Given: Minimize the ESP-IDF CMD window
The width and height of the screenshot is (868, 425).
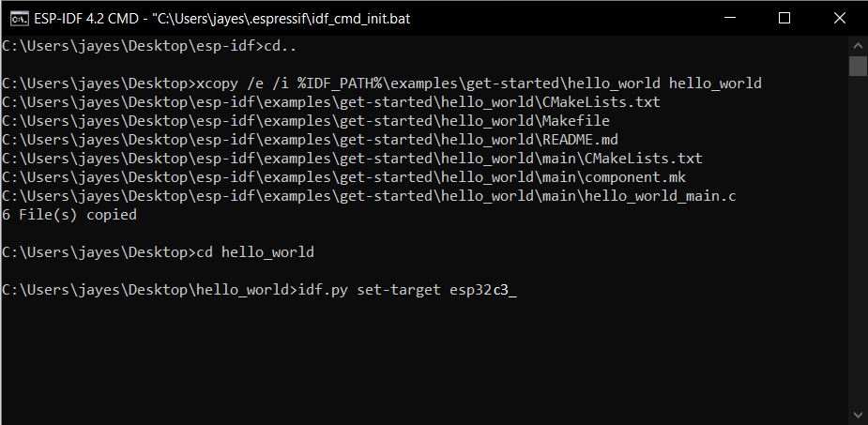Looking at the screenshot, I should point(730,18).
